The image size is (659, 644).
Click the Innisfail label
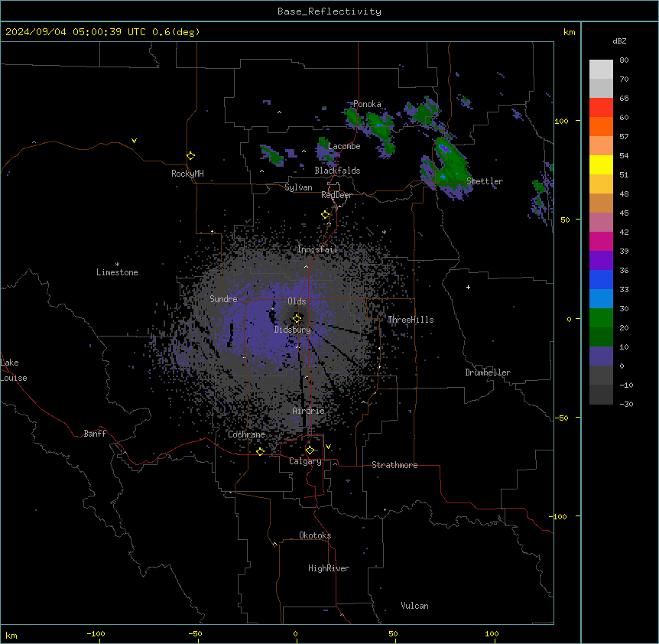(317, 249)
